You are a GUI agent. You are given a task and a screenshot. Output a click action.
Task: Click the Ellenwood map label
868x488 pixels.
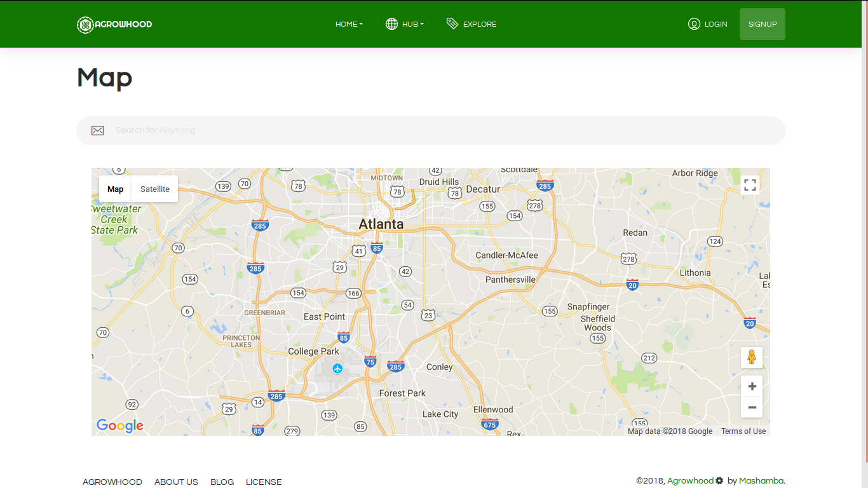pos(492,410)
